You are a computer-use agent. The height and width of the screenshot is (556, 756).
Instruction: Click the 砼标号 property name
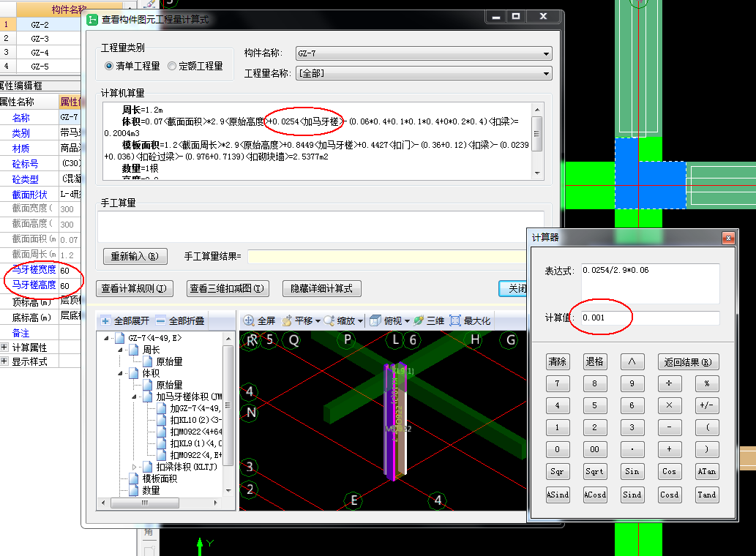[25, 164]
